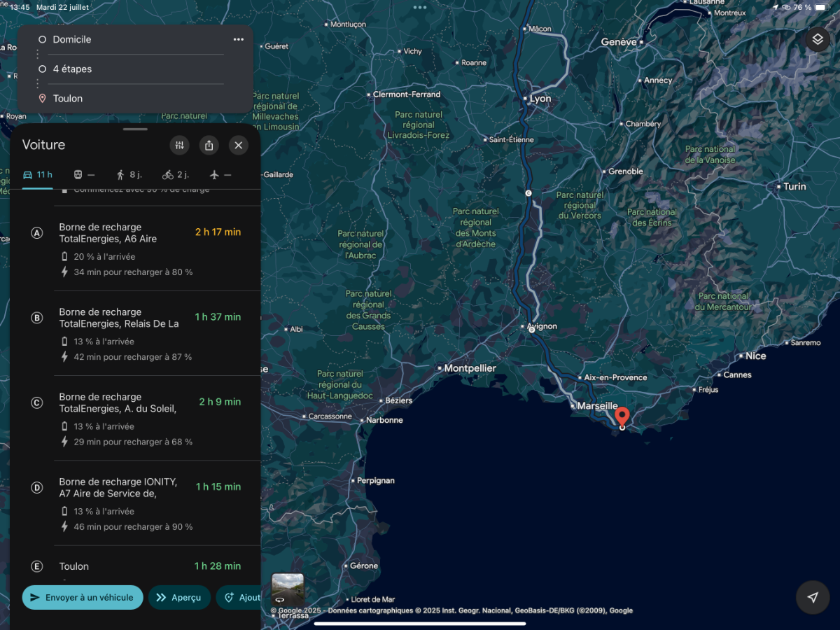Tap the recenter location arrow button
This screenshot has width=840, height=630.
click(x=813, y=597)
